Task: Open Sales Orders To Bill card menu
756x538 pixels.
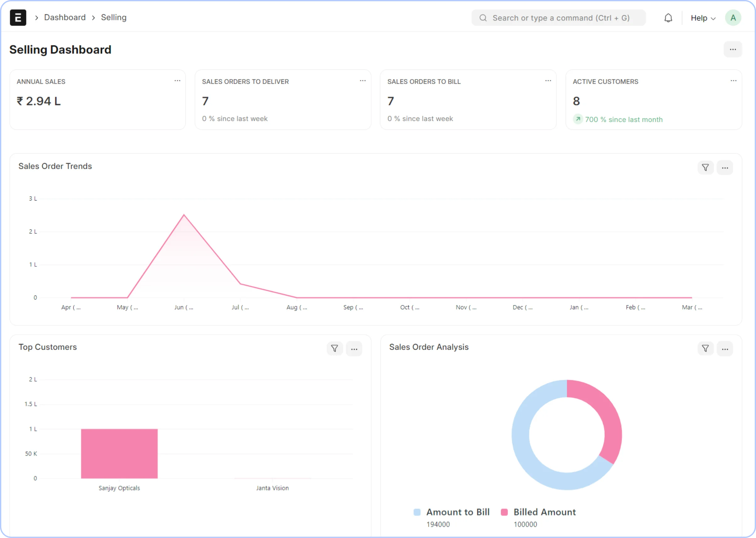Action: click(x=548, y=81)
